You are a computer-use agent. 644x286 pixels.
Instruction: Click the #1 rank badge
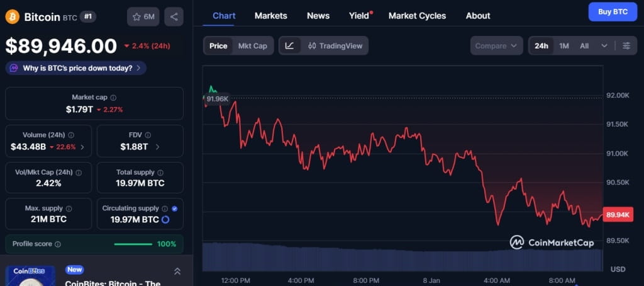tap(88, 17)
